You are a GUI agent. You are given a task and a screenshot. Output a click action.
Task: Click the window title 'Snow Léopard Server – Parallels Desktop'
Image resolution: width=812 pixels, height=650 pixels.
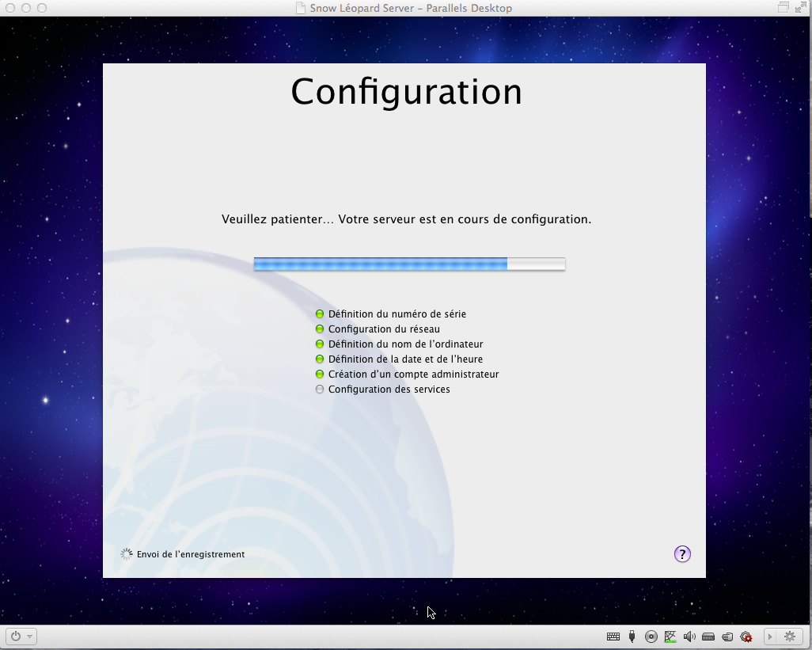[411, 8]
